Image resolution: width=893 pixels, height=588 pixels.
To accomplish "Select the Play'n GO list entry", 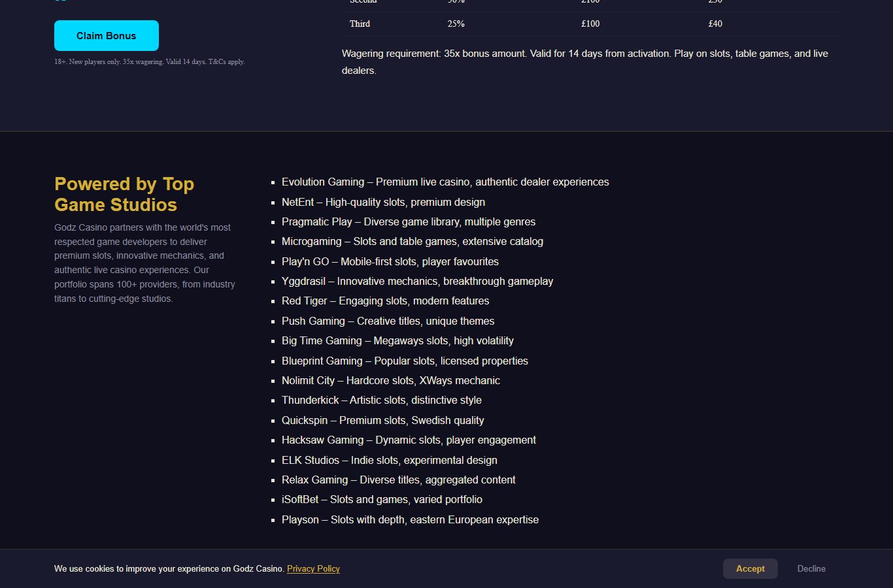I will (x=390, y=261).
